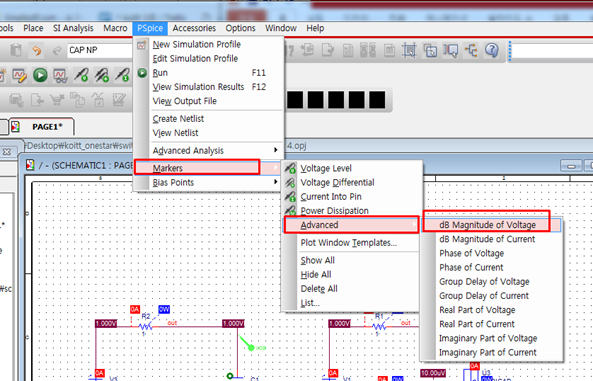
Task: Select Run from the PSpice menu
Action: tap(160, 73)
